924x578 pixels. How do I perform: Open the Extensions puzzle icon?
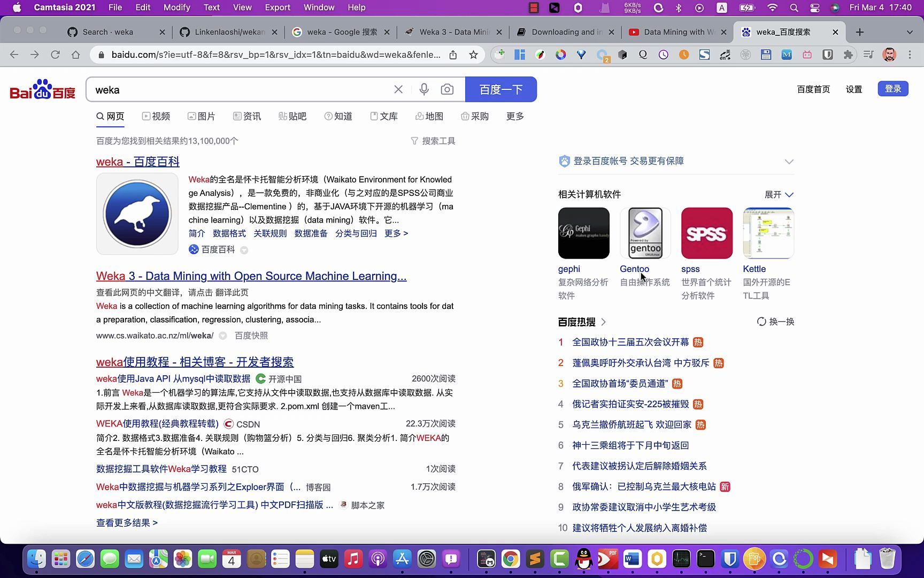(848, 55)
